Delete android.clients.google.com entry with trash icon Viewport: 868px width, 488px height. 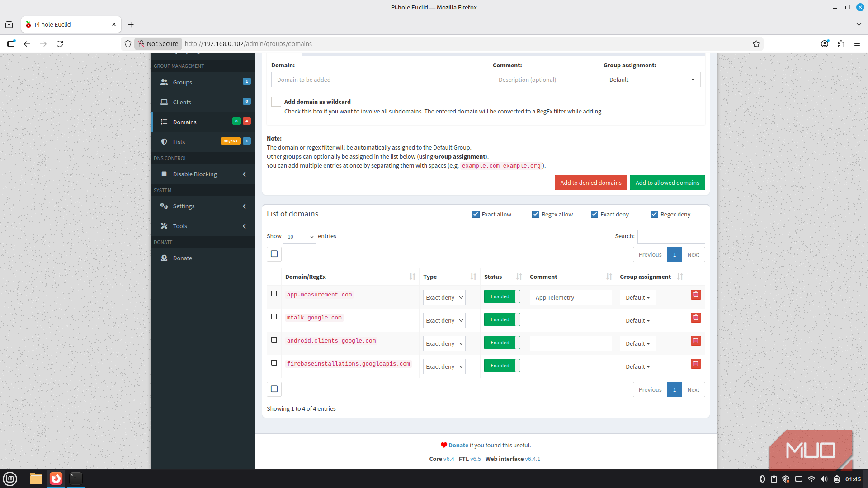click(696, 341)
